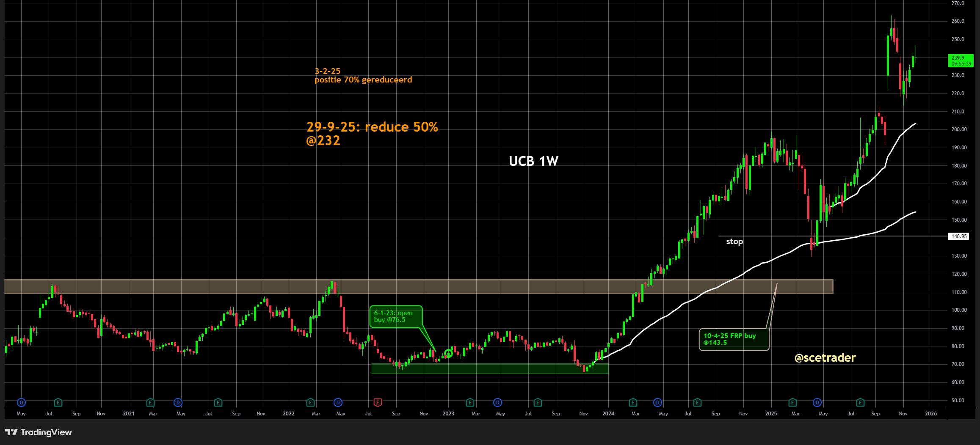Select the 140.95 stop price label
980x445 pixels.
(x=959, y=236)
